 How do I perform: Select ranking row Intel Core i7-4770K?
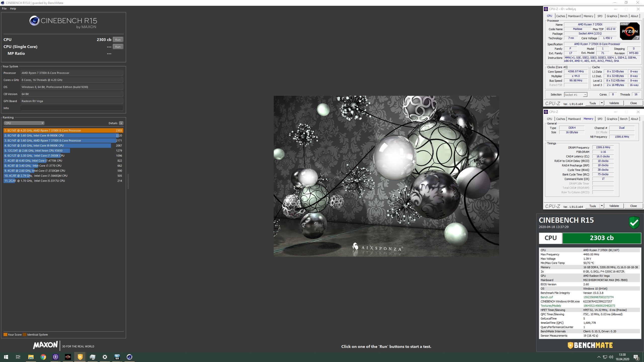[x=63, y=161]
